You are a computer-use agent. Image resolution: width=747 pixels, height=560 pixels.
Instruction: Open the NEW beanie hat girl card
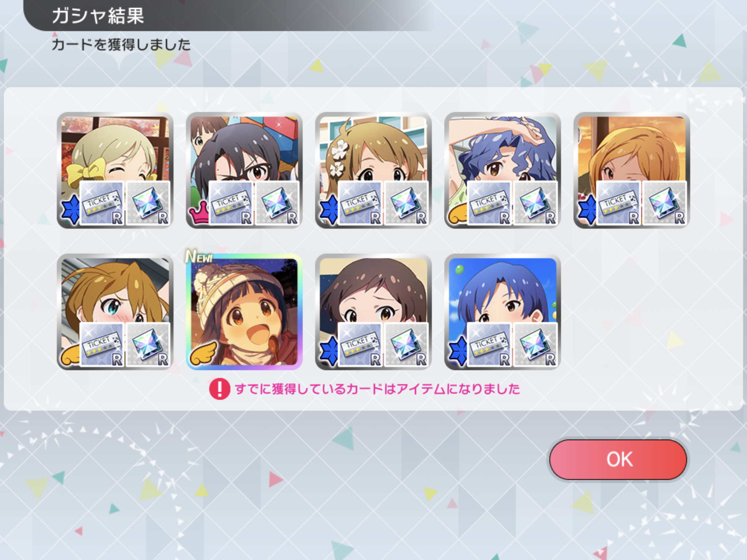pos(244,312)
